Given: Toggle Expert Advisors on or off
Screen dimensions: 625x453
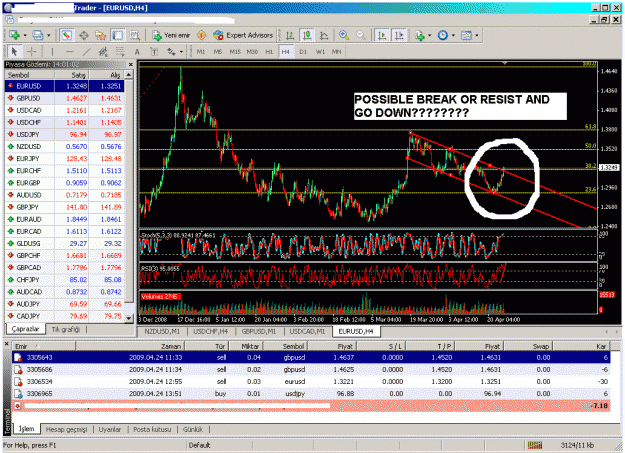Looking at the screenshot, I should click(x=243, y=35).
